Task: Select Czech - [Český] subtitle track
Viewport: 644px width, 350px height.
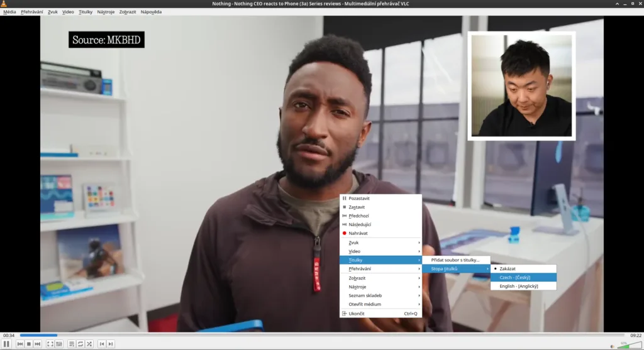Action: coord(523,277)
